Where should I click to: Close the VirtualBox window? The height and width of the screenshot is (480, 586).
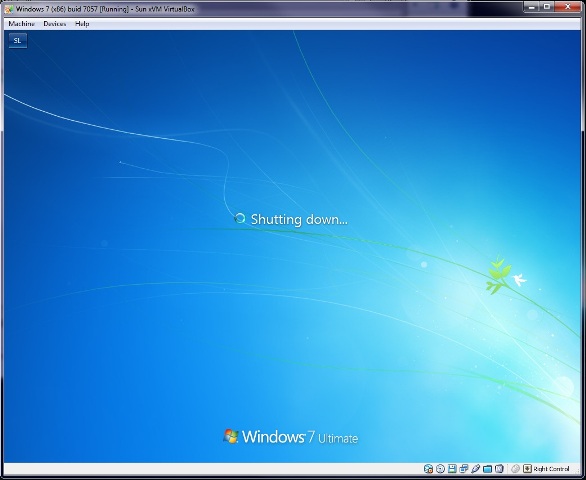[x=567, y=7]
